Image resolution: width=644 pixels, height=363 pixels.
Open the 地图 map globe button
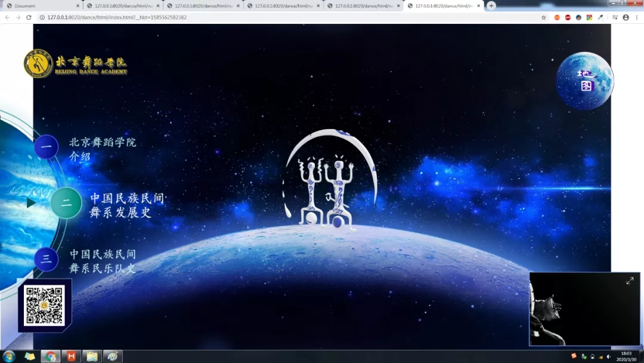[584, 81]
